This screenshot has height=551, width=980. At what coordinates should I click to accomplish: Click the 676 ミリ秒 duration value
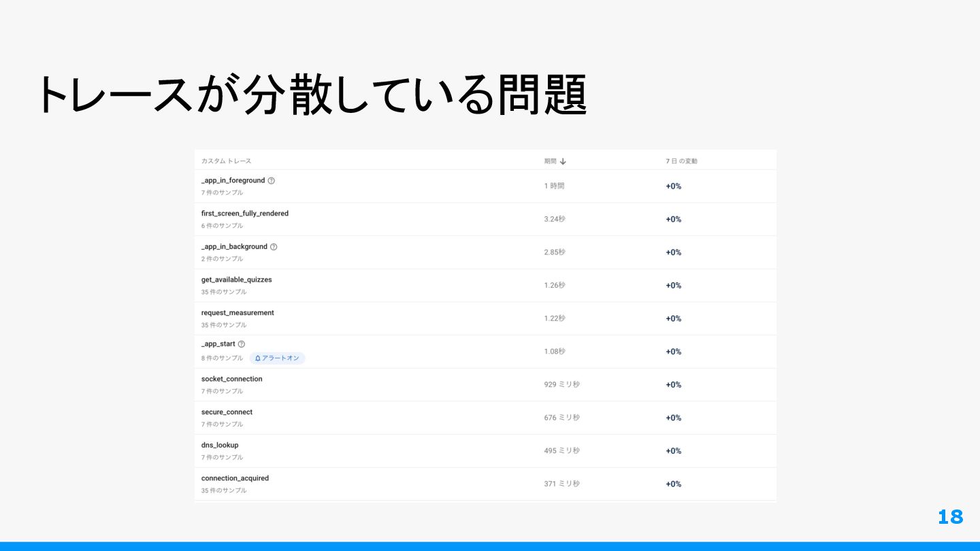[x=561, y=418]
